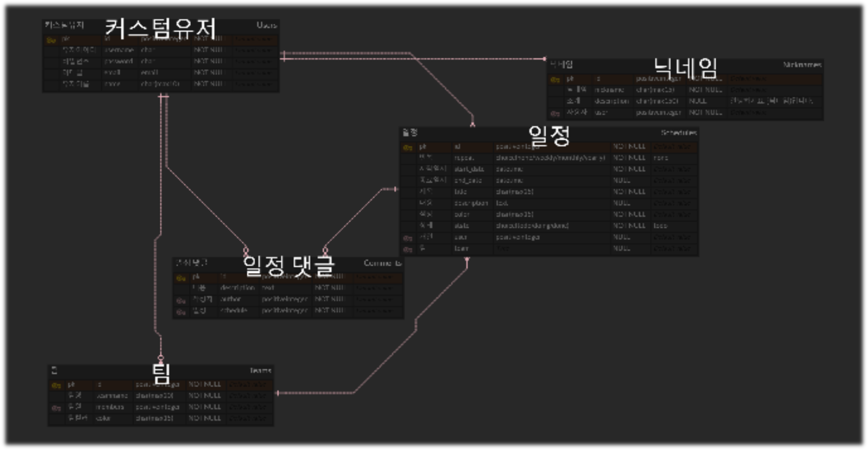Select the 닉네임 table title label
This screenshot has height=450, width=868.
tap(685, 69)
